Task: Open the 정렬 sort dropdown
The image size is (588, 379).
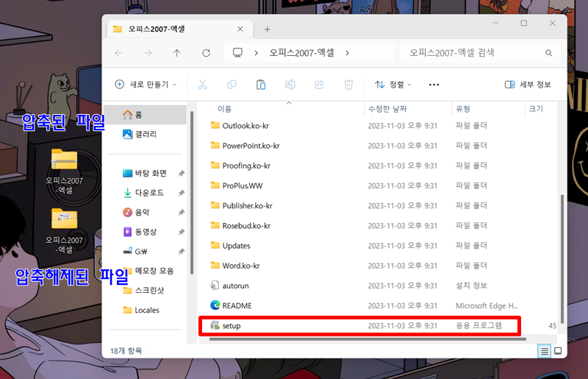Action: coord(392,85)
